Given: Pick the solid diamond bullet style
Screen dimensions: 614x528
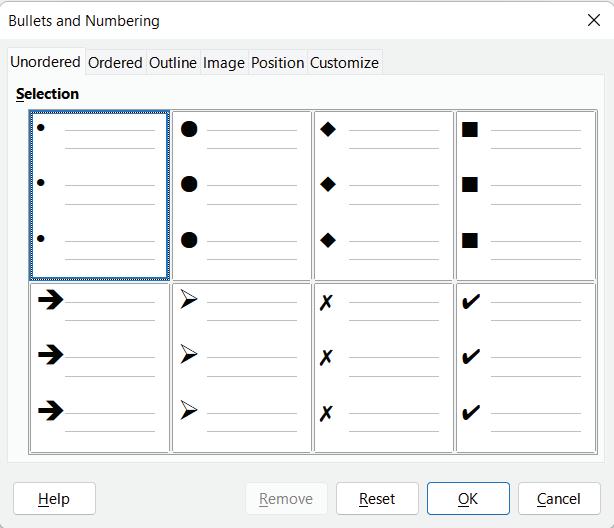Looking at the screenshot, I should pos(383,195).
